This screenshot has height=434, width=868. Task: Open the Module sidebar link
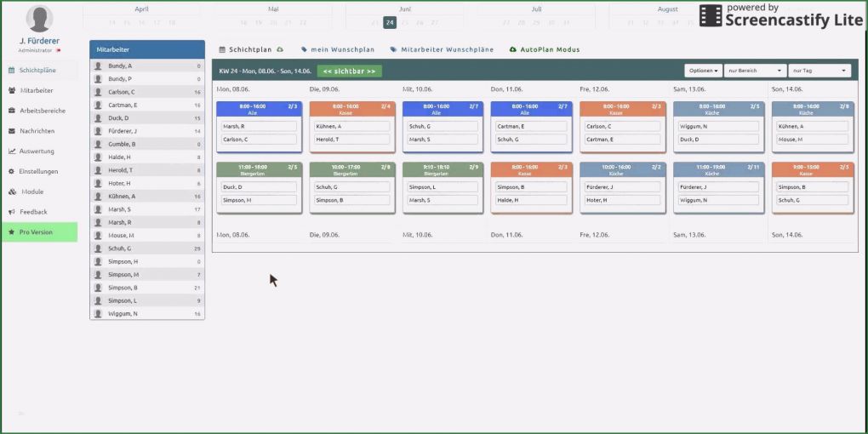(32, 191)
